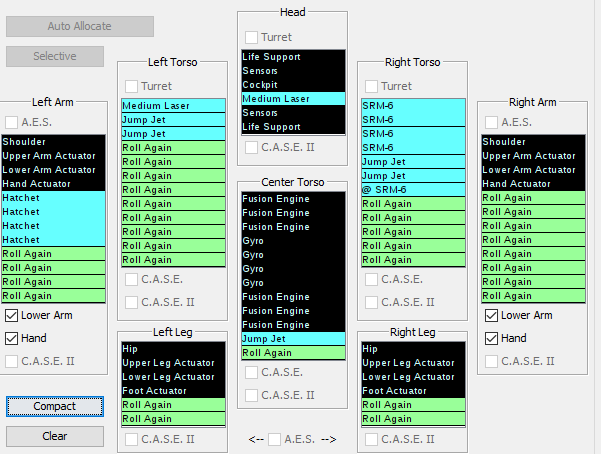Select Hip in Left Leg

coord(173,349)
